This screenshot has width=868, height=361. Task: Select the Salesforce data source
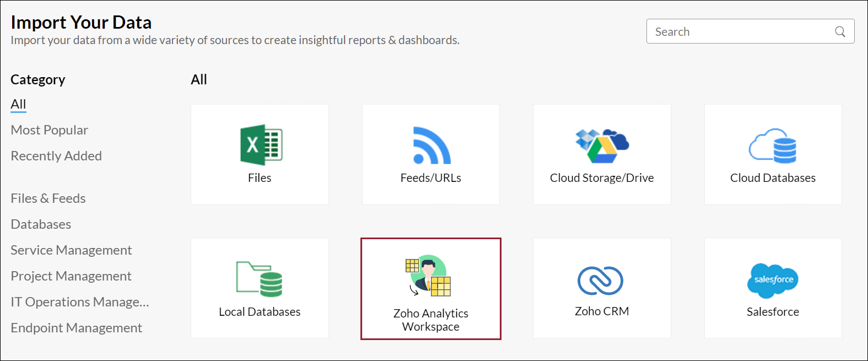773,288
